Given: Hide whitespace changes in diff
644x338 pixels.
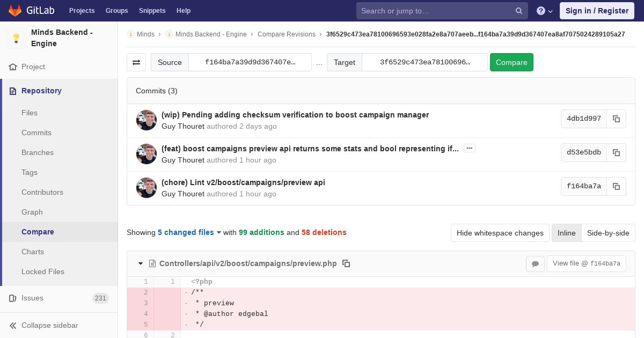Looking at the screenshot, I should pyautogui.click(x=500, y=233).
